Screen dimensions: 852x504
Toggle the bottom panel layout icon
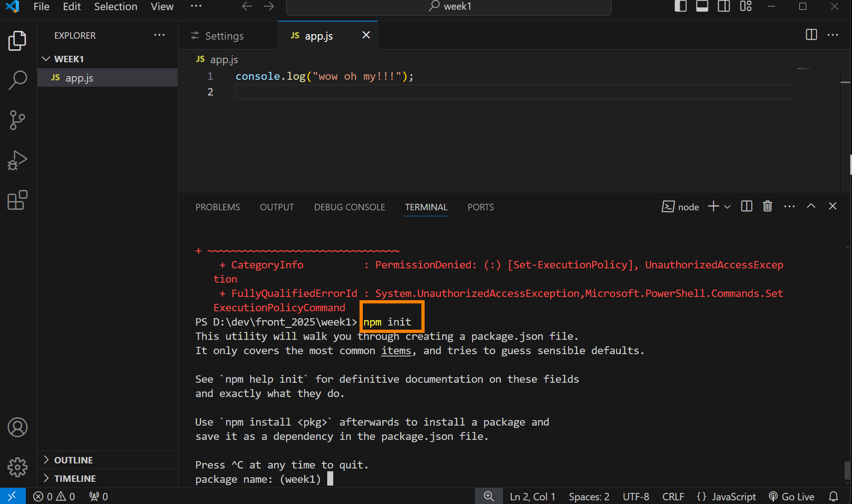(x=702, y=6)
